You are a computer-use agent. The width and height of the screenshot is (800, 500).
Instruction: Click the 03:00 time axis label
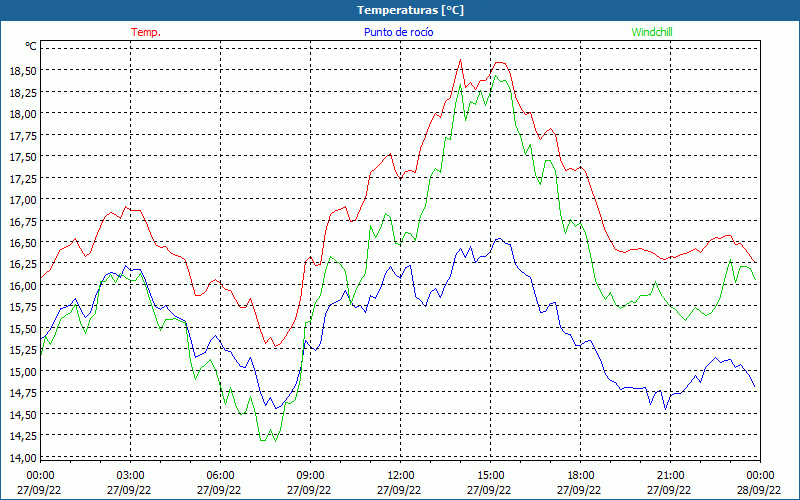131,476
